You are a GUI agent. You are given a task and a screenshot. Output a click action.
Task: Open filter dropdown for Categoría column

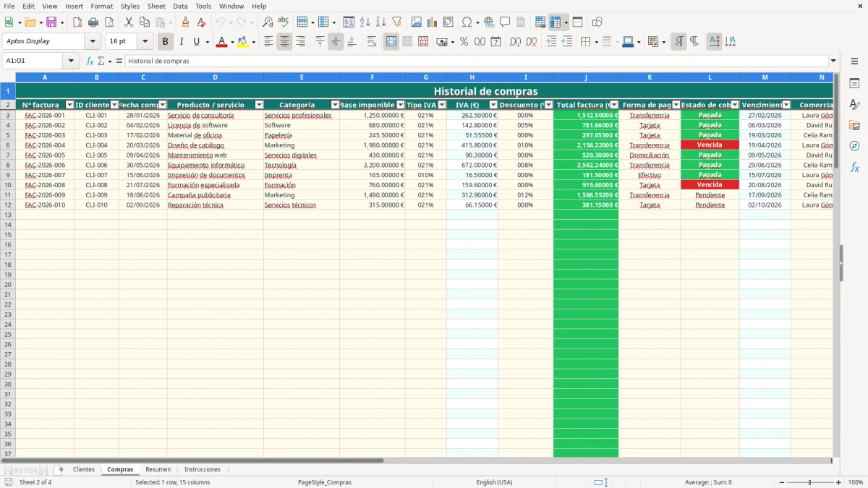(x=335, y=105)
